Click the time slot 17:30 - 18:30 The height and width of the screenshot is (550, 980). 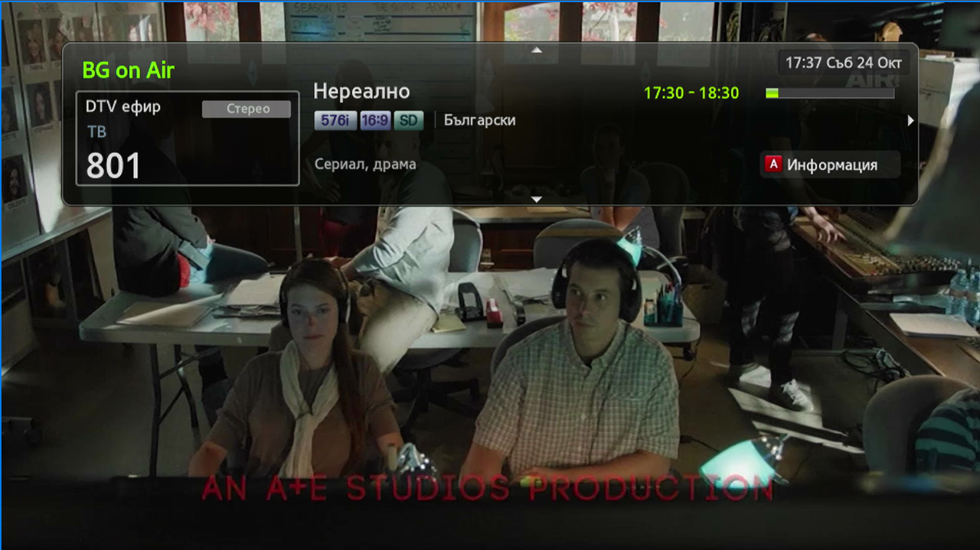(691, 93)
